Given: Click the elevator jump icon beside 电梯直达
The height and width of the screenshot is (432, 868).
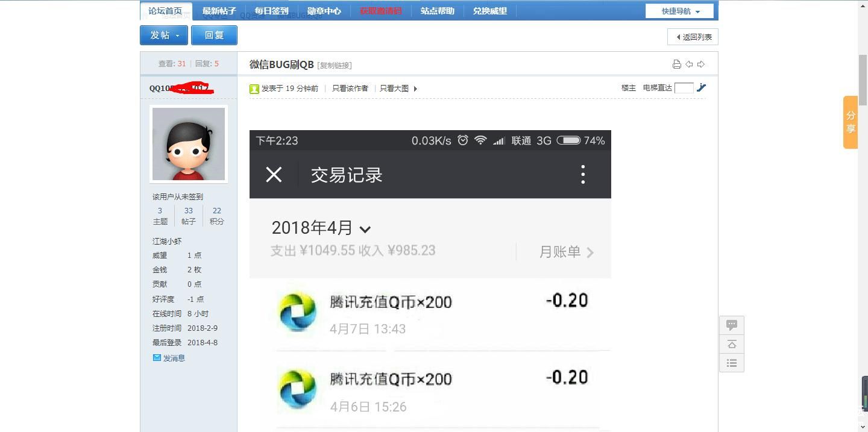Looking at the screenshot, I should tap(701, 88).
